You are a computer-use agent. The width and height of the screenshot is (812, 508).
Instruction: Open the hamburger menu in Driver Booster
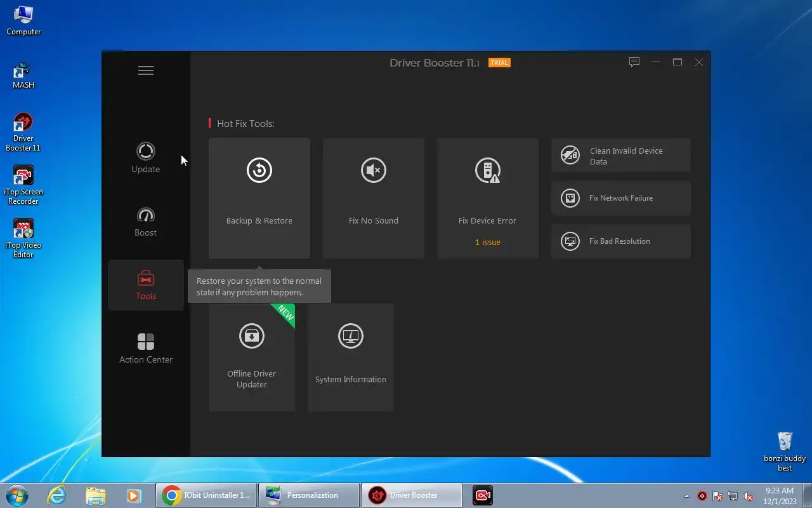click(x=146, y=70)
